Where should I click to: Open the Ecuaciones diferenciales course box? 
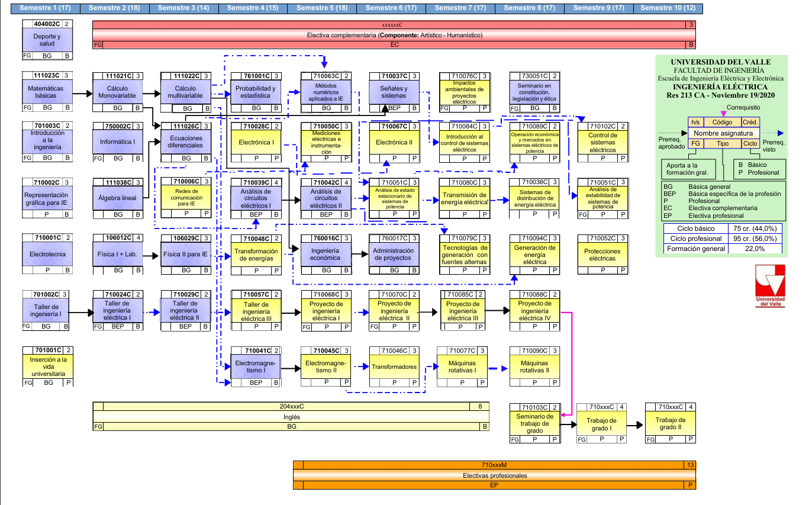[x=185, y=141]
